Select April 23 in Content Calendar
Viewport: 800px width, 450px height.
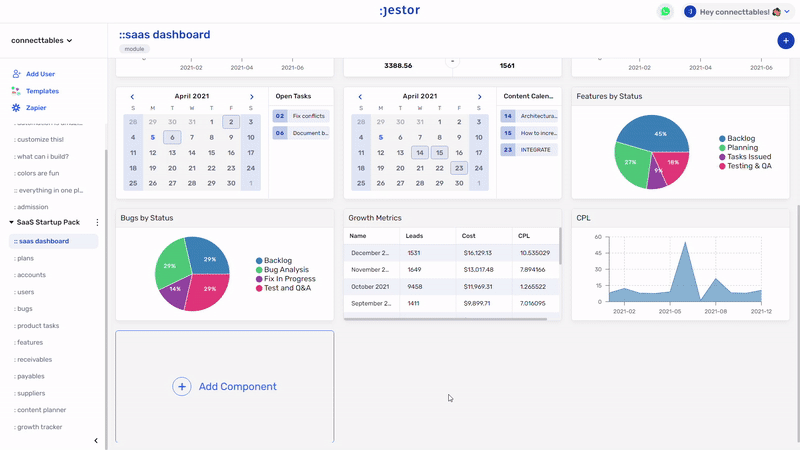coord(459,168)
